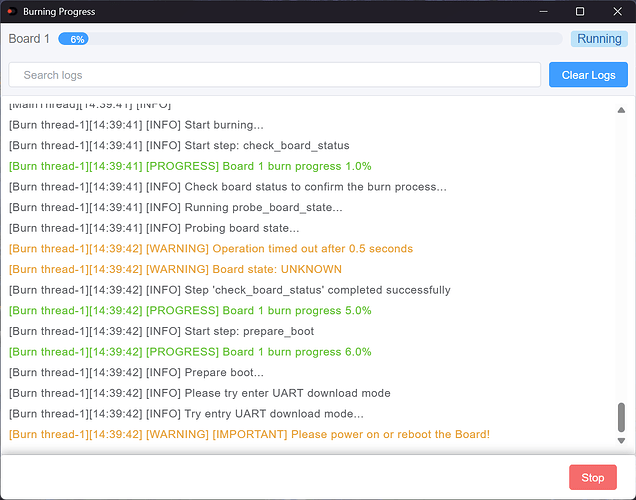
Task: Click the Board 1 progress bar at 6%
Action: 310,39
